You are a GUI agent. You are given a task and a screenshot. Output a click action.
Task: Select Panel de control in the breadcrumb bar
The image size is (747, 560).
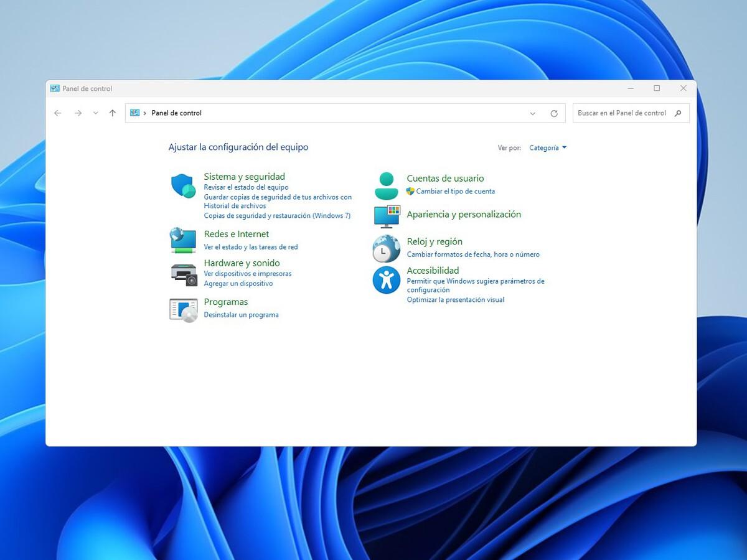point(176,113)
